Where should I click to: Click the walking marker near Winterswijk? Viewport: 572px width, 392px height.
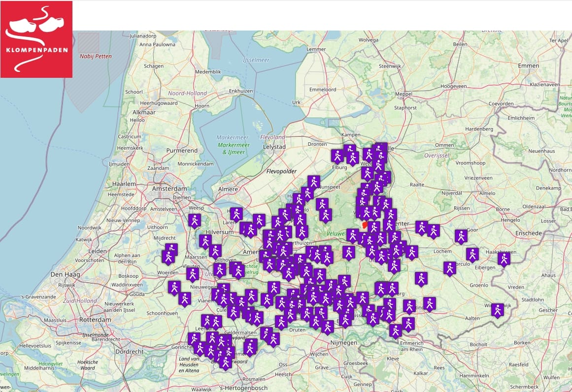498,310
